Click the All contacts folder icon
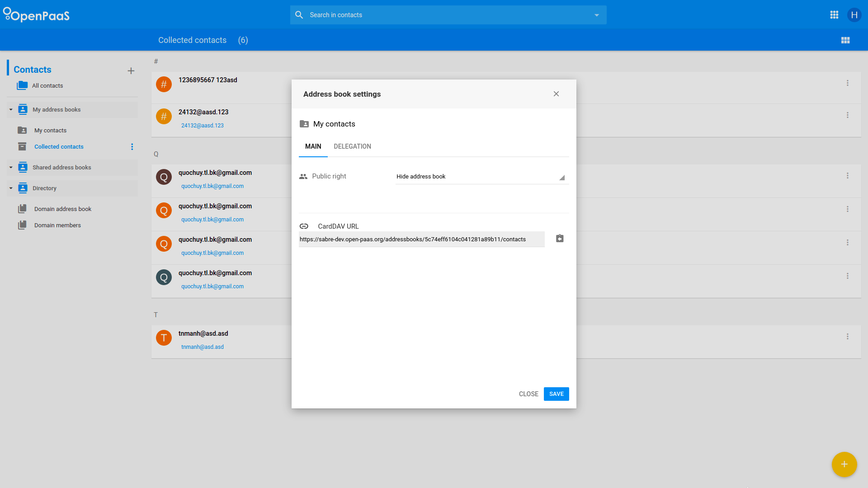 pos(22,85)
